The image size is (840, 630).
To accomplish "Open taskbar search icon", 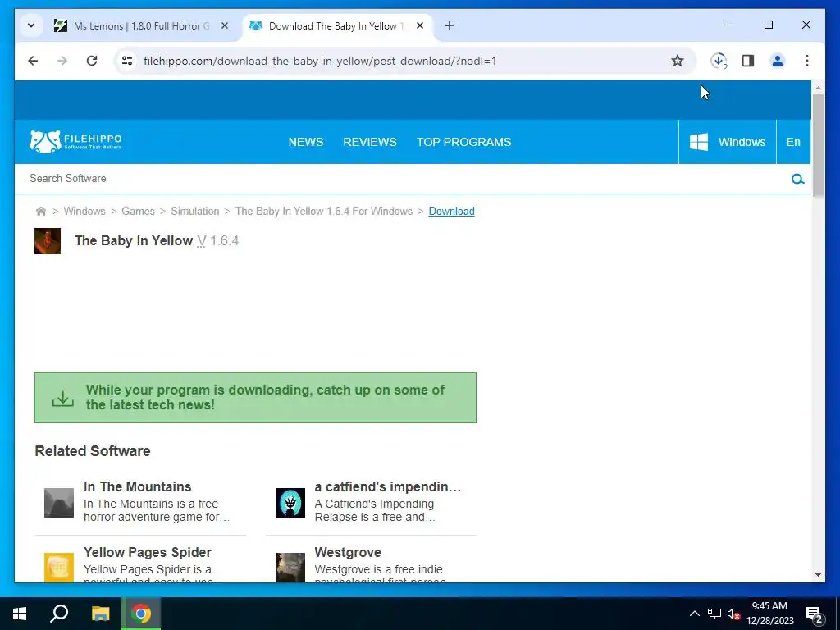I will (59, 614).
